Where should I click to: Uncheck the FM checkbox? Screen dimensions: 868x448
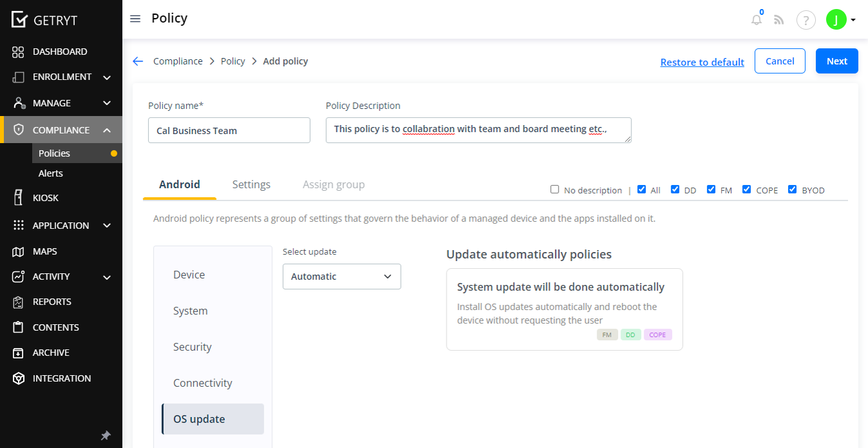(x=711, y=190)
